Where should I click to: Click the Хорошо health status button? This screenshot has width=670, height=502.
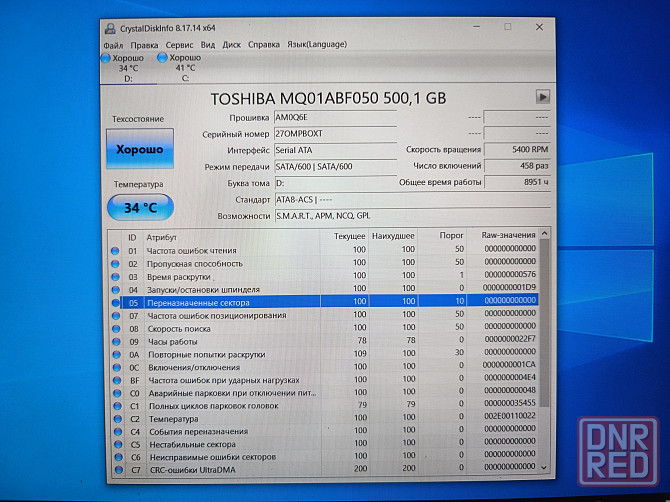140,149
